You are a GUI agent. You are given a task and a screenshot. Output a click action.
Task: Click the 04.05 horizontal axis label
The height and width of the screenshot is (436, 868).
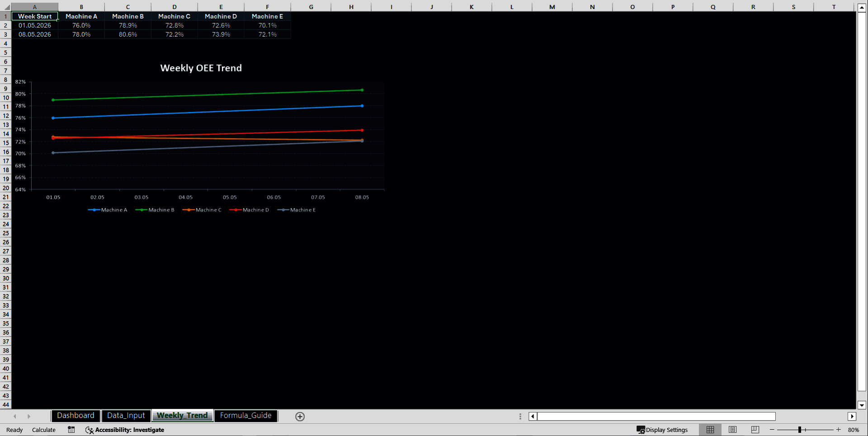click(185, 197)
